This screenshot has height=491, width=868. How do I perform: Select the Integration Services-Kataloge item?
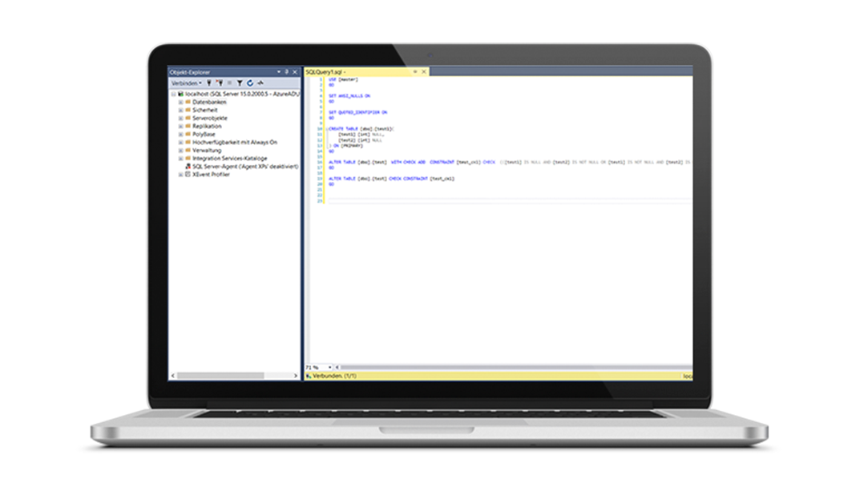pos(229,159)
